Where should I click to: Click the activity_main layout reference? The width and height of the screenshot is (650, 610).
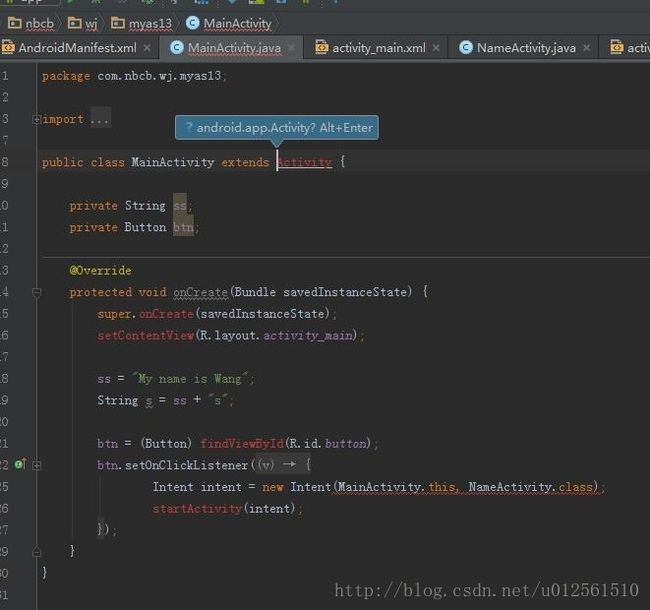[x=308, y=335]
